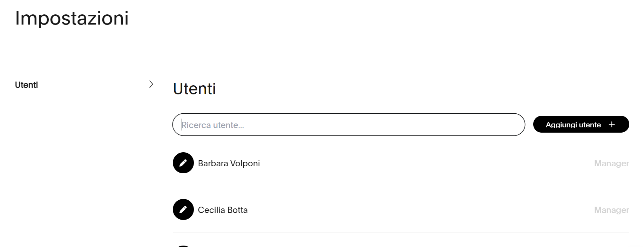Open the Manager role for Barbara Volponi

[611, 163]
